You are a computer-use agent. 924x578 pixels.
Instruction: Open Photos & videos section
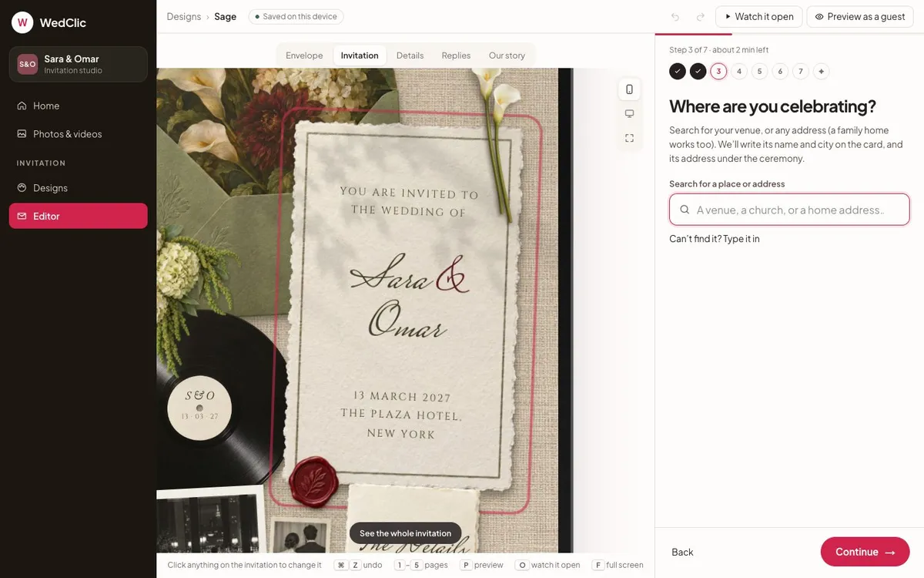[79, 134]
